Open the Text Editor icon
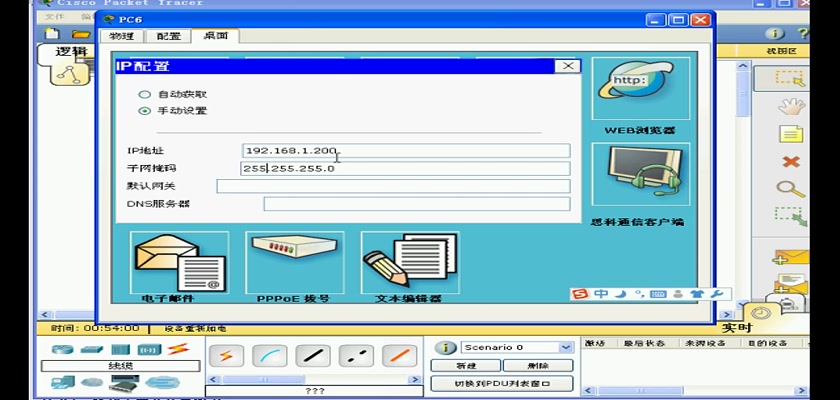This screenshot has height=400, width=840. tap(408, 264)
